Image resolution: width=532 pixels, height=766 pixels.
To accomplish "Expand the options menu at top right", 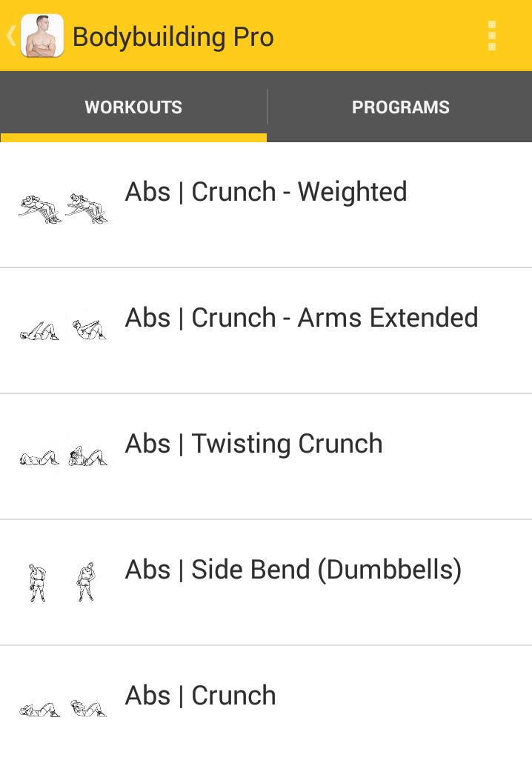I will click(492, 35).
